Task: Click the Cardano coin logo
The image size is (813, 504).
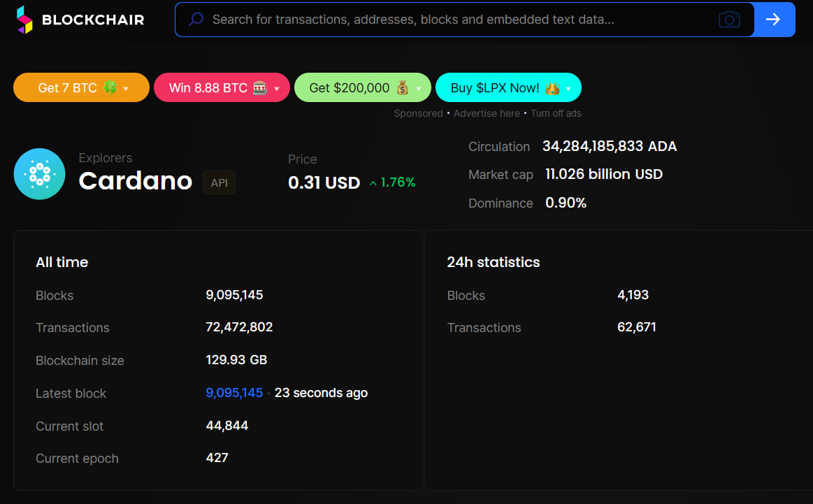Action: (39, 173)
